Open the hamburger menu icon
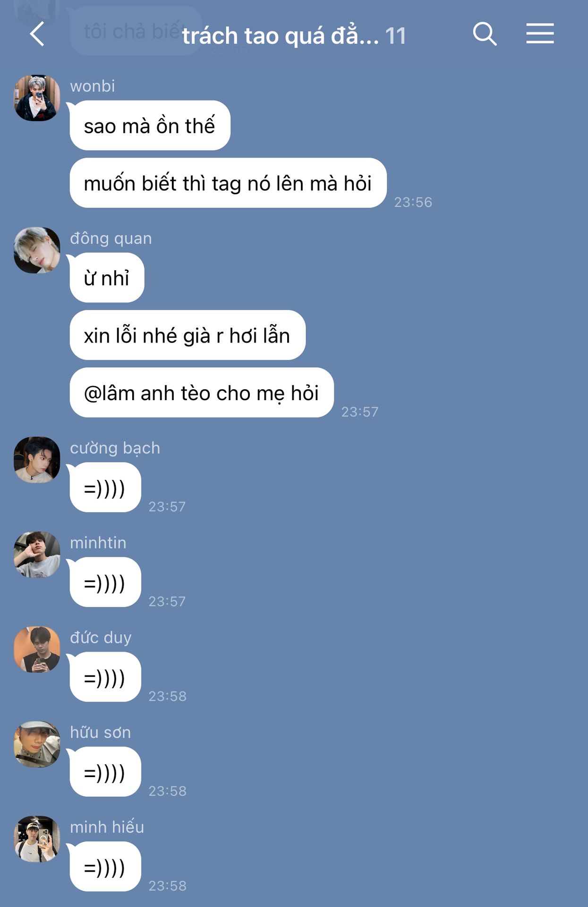The height and width of the screenshot is (907, 588). (x=540, y=34)
